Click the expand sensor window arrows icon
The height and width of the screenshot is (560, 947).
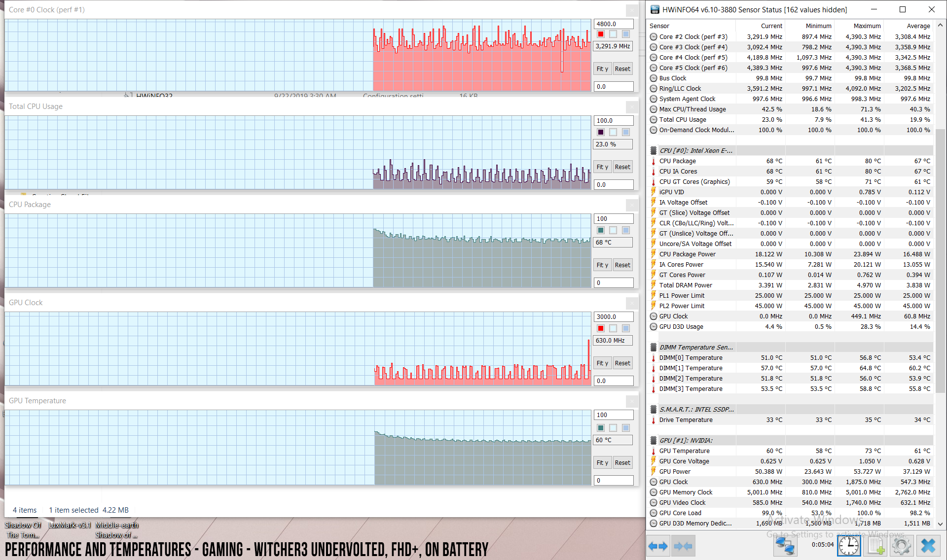(658, 546)
